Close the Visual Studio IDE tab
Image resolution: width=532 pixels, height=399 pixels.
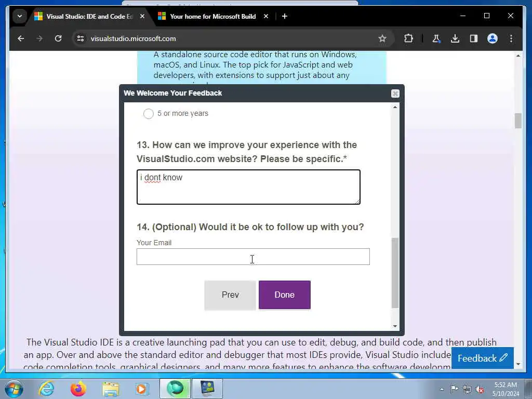[x=142, y=16]
